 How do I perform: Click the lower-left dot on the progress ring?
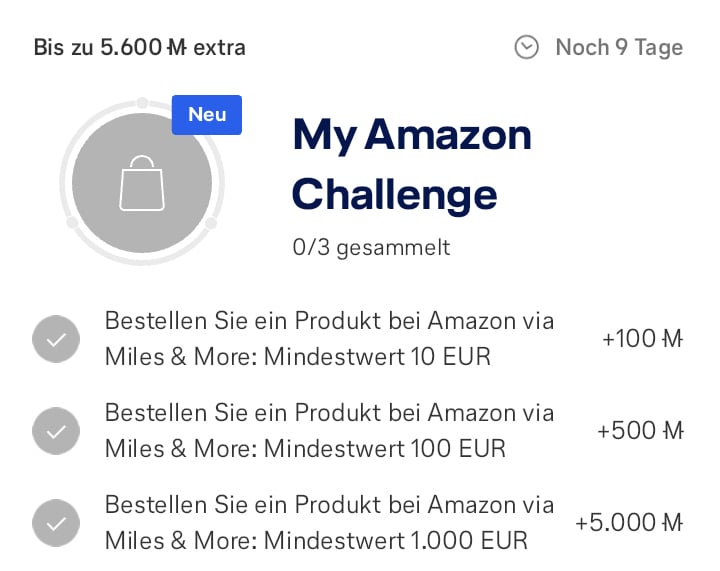(x=72, y=223)
